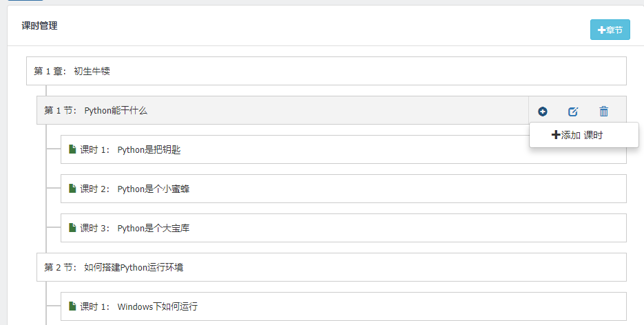Click the trash delete icon for section 1
Viewport: 644px width, 325px height.
(604, 111)
